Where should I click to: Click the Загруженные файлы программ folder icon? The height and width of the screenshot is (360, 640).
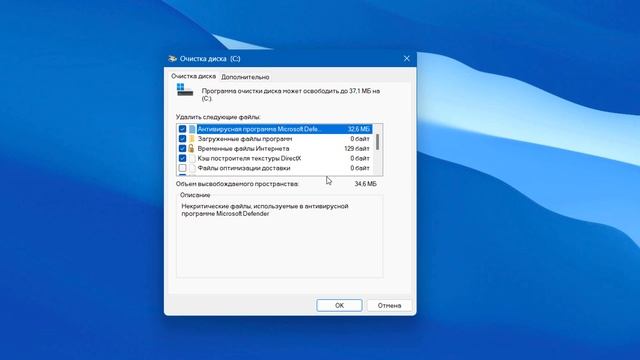click(x=192, y=139)
